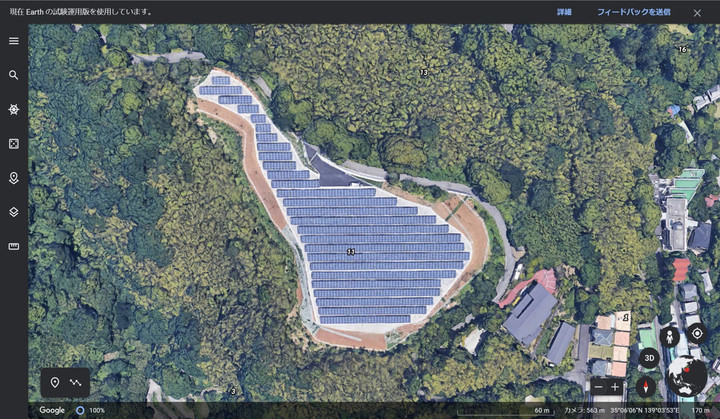720x419 pixels.
Task: Select the draw line or shape tool
Action: (75, 382)
